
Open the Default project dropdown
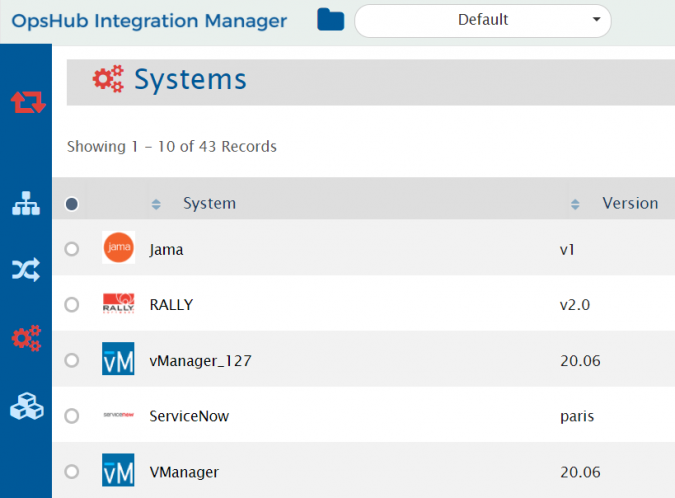point(483,20)
